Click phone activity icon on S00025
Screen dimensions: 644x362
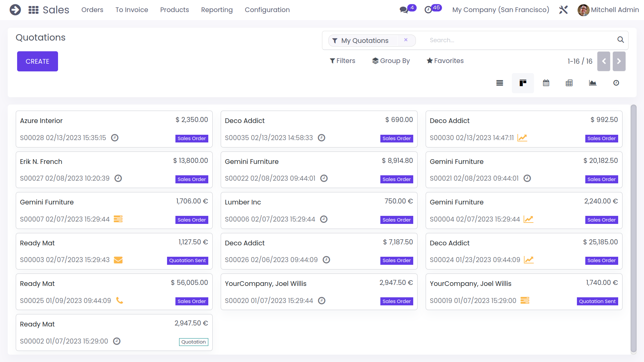[119, 300]
